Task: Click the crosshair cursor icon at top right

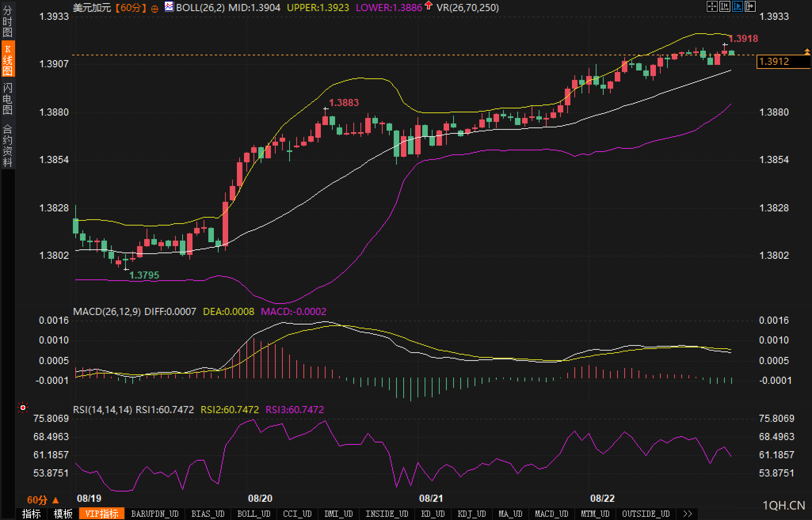Action: point(712,6)
